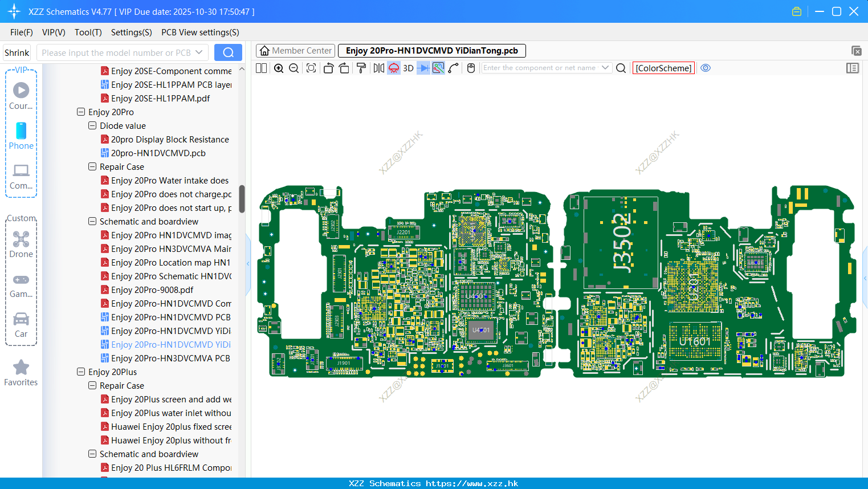Collapse the Enjoy 20Plus tree node
868x489 pixels.
81,372
